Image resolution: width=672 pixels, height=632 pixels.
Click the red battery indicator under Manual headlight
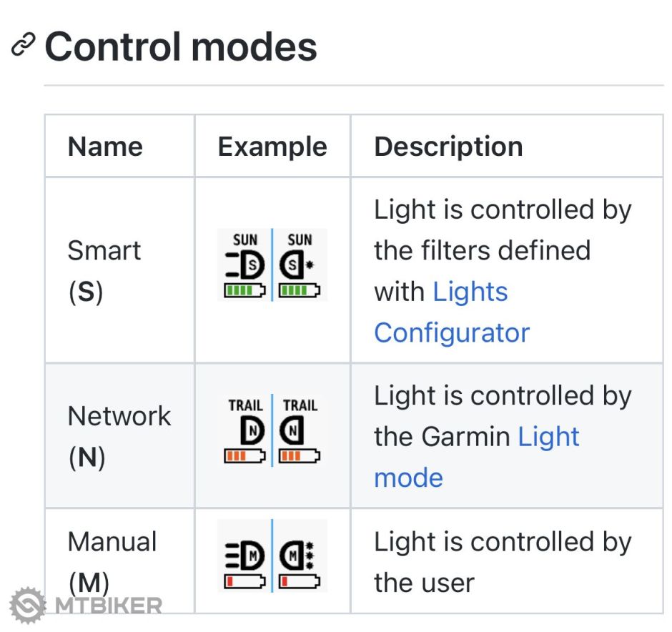click(245, 580)
